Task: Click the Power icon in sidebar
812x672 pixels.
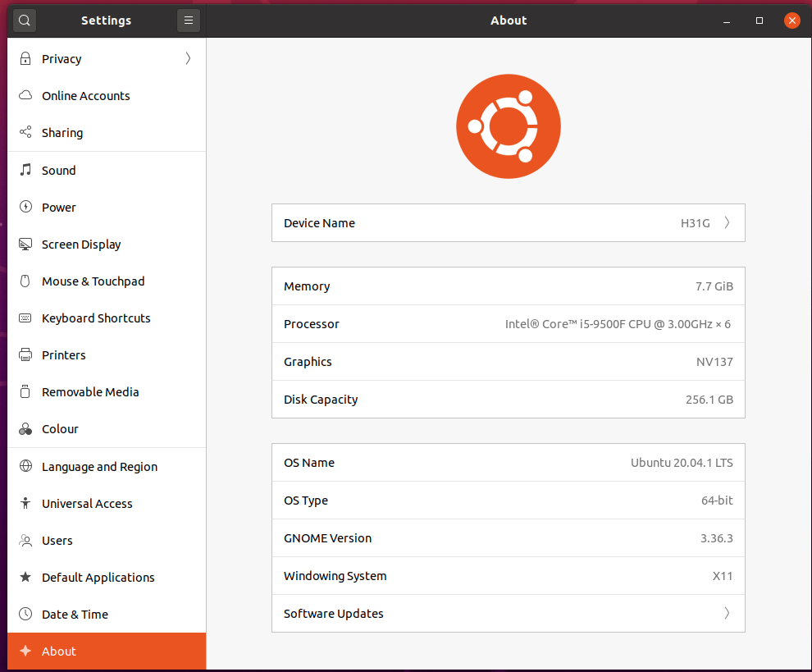Action: coord(25,207)
